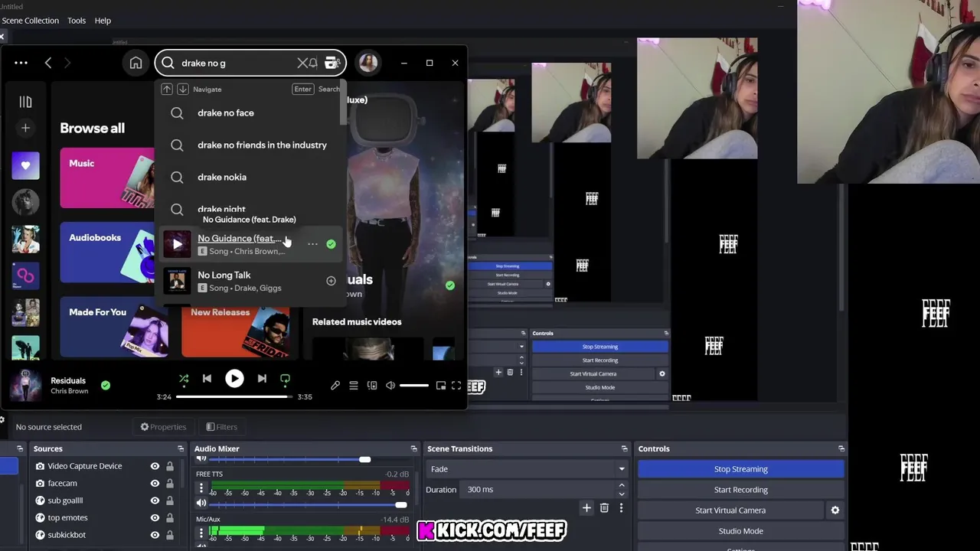Image resolution: width=980 pixels, height=551 pixels.
Task: Open more options for No Guidance
Action: point(312,244)
